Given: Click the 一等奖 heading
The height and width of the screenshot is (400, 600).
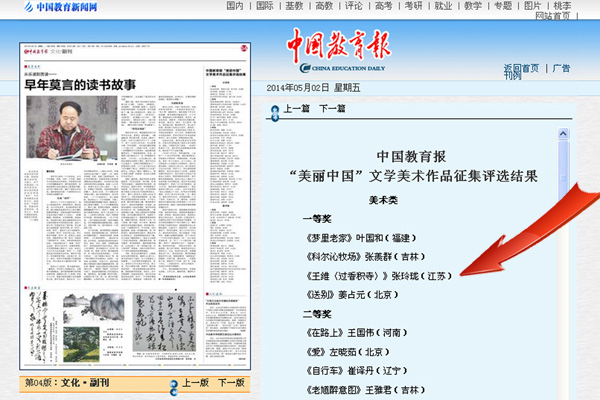Looking at the screenshot, I should point(317,219).
